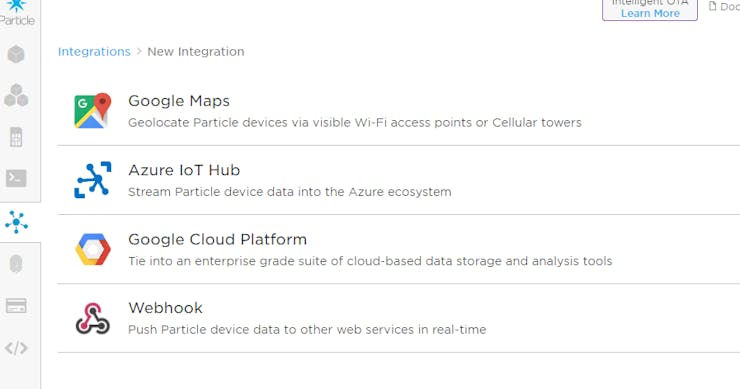Click the Particle logo at top left
Image resolution: width=740 pixels, height=389 pixels.
[x=17, y=13]
